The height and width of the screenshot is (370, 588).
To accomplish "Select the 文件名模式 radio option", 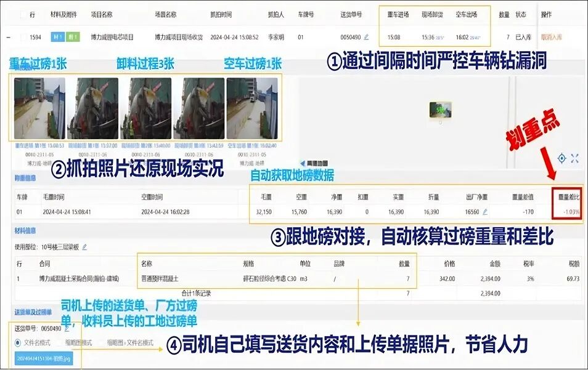I will pos(18,342).
